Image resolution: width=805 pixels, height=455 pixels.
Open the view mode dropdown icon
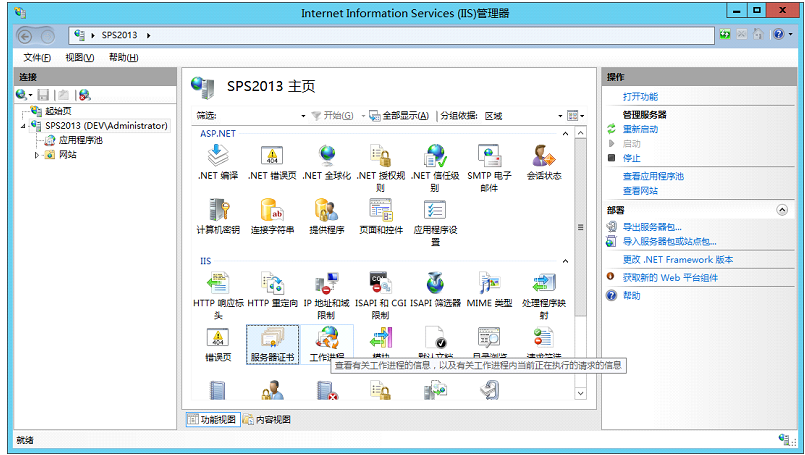576,116
